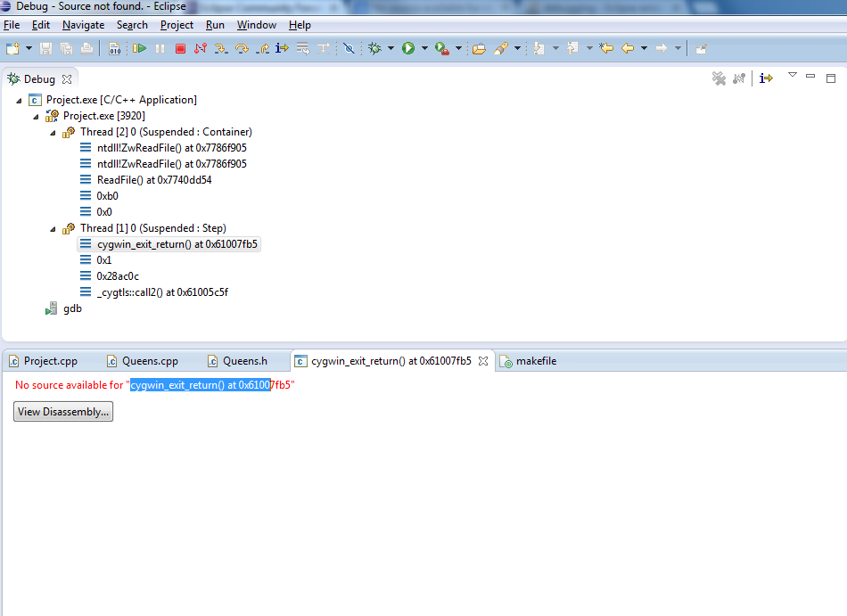Click the Previous Annotation icon
The image size is (847, 616).
572,49
